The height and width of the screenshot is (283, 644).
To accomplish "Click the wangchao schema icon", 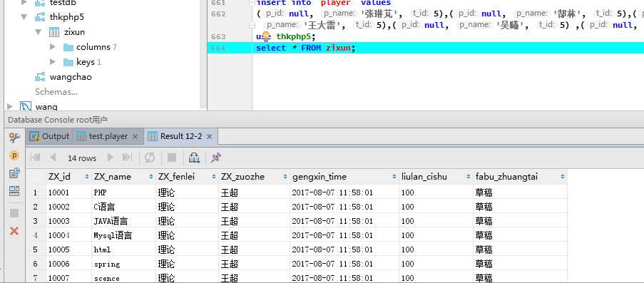I will tap(40, 77).
